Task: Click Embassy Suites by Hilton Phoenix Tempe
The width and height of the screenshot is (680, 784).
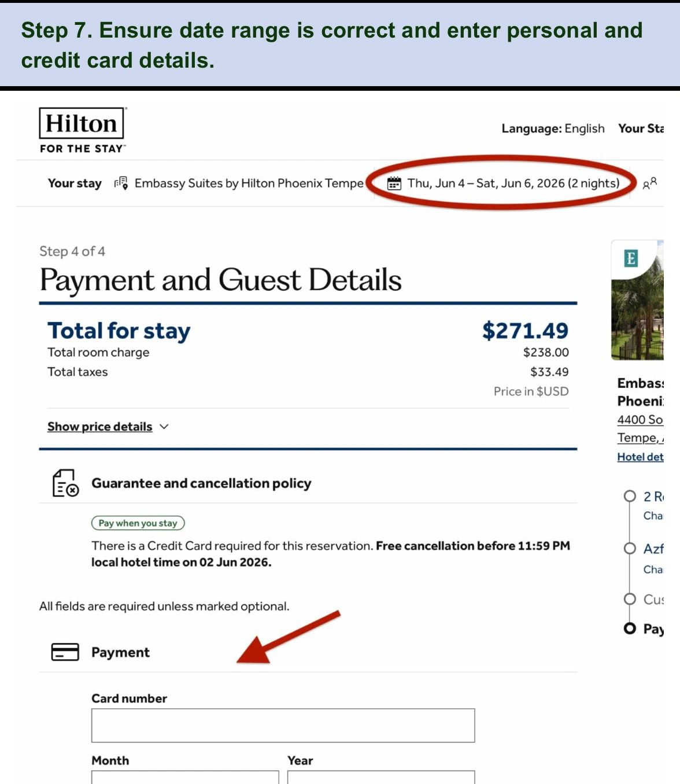Action: (x=249, y=183)
